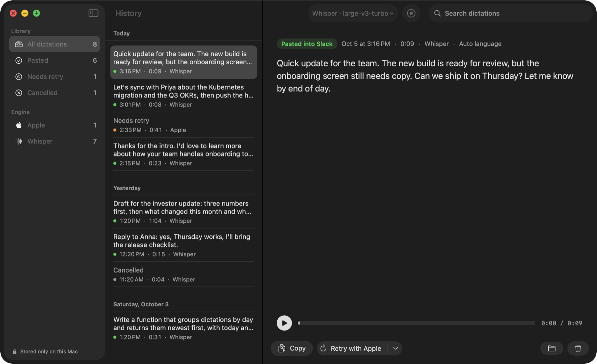Expand the Retry options chevron
This screenshot has width=597, height=364.
(x=395, y=348)
